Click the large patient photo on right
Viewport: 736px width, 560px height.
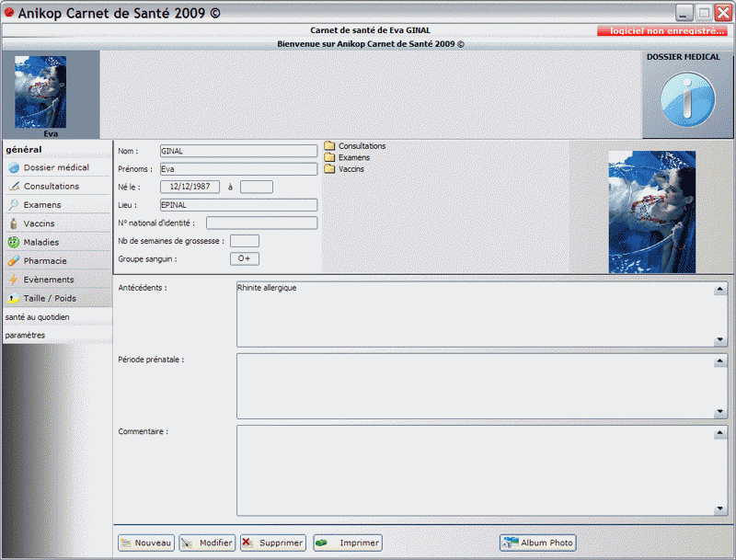pos(652,212)
